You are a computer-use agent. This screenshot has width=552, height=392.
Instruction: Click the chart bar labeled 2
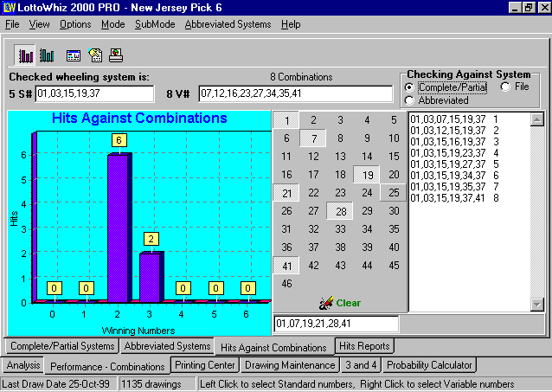pos(151,277)
